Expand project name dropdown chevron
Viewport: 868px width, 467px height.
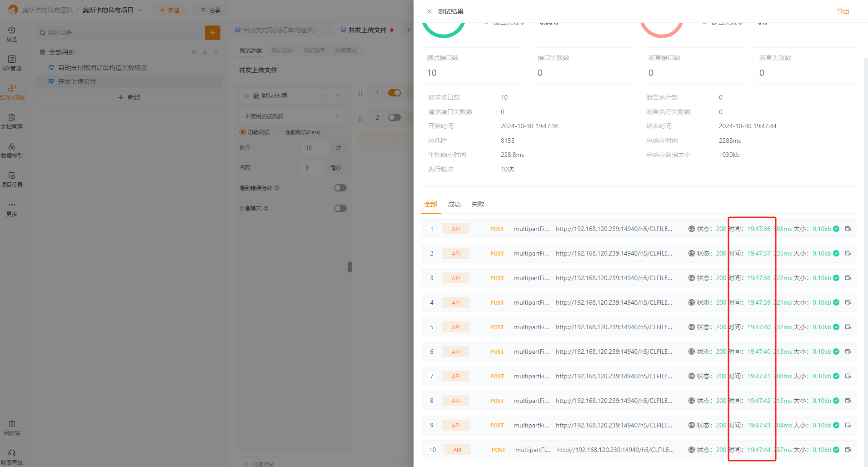point(140,10)
